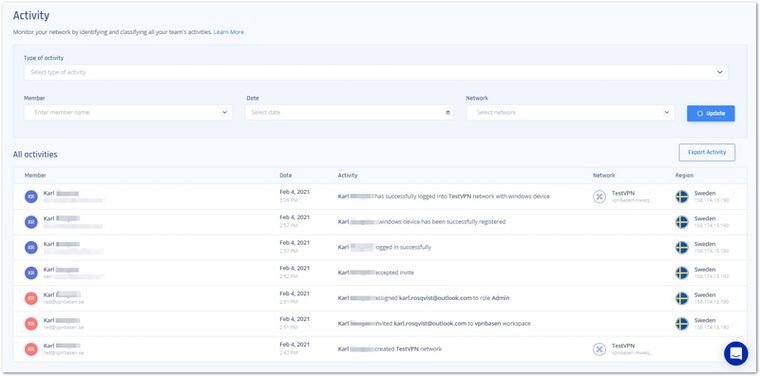Click the Select date input field

click(x=349, y=112)
